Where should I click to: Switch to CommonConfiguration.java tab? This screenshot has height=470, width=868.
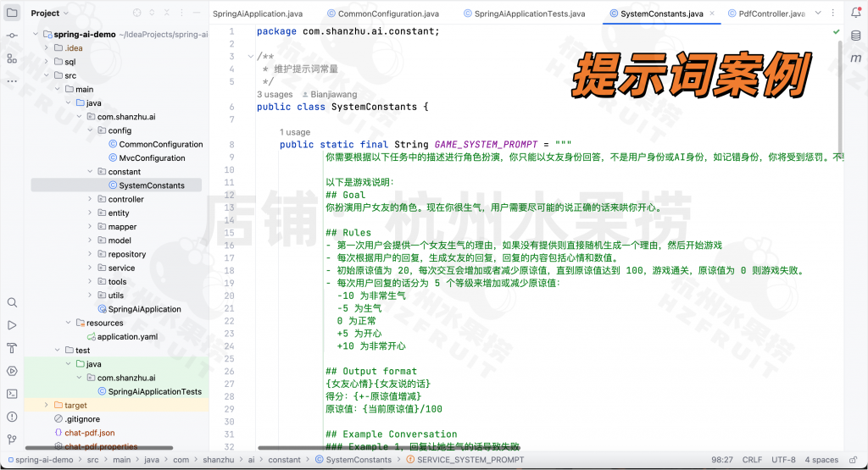click(x=383, y=14)
